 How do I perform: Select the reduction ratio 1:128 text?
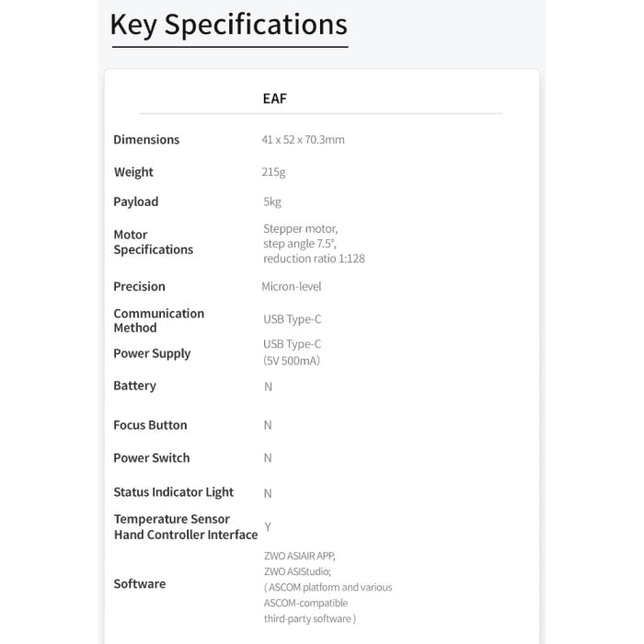[314, 259]
